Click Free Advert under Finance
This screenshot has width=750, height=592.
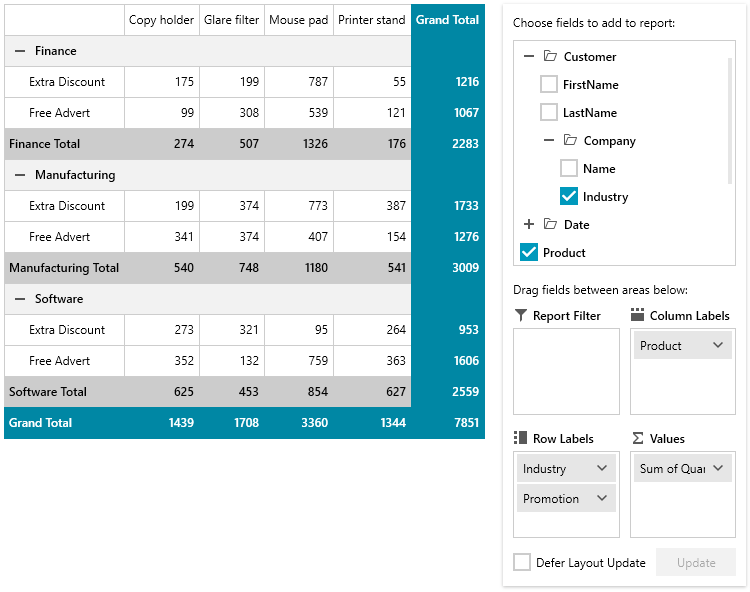click(59, 113)
